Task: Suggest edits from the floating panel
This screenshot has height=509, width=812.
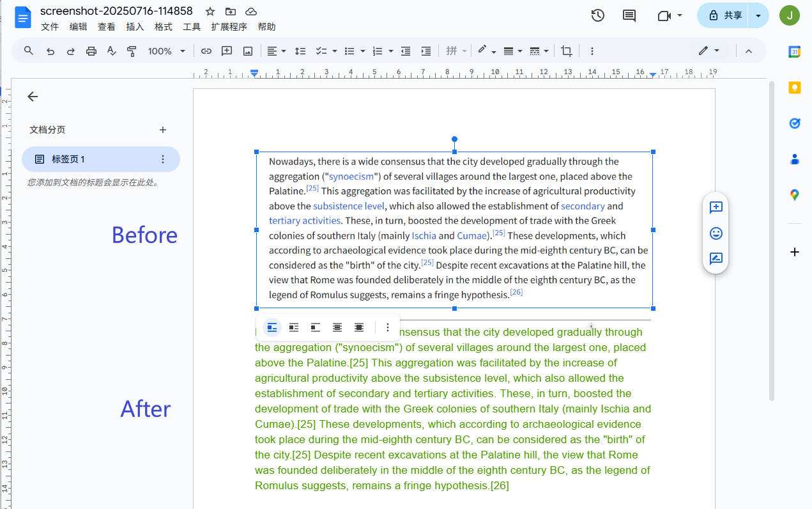Action: [x=716, y=259]
